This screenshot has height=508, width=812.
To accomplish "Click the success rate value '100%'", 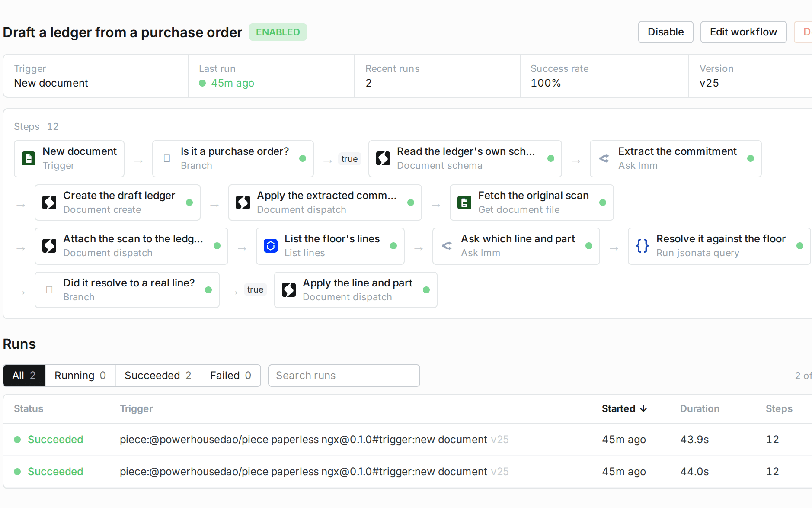I will (x=546, y=83).
